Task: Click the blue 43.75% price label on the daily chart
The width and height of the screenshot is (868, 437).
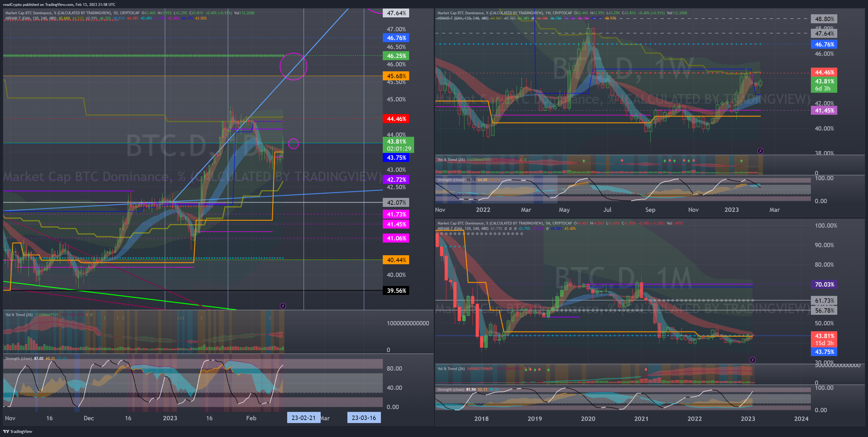Action: [396, 157]
